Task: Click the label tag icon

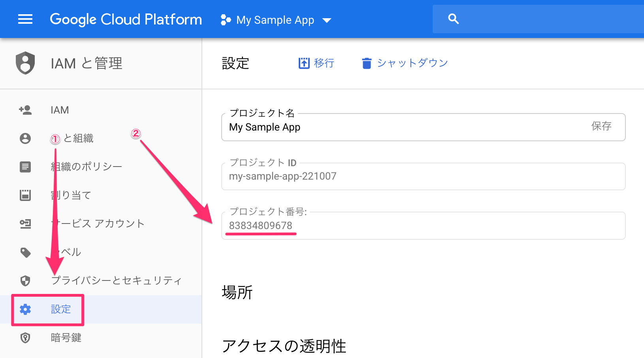Action: [x=26, y=252]
